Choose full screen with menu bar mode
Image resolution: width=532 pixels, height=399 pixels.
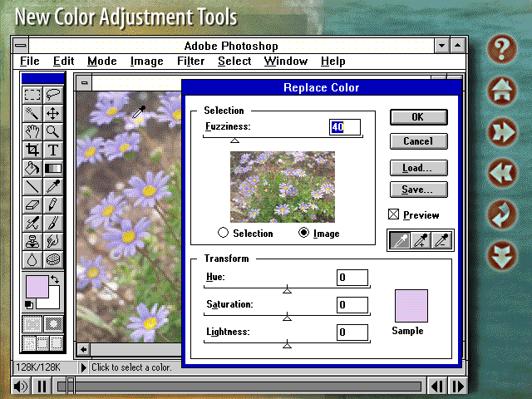42,343
